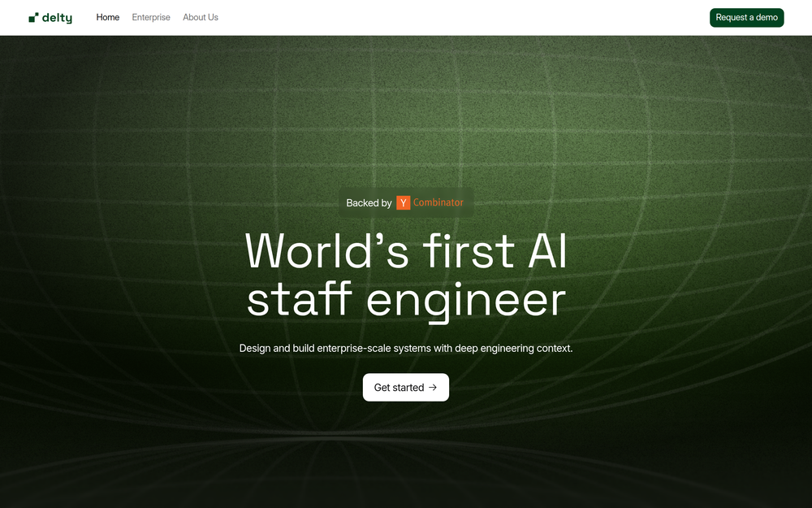
Task: Click the arrow icon inside Get started
Action: 433,387
